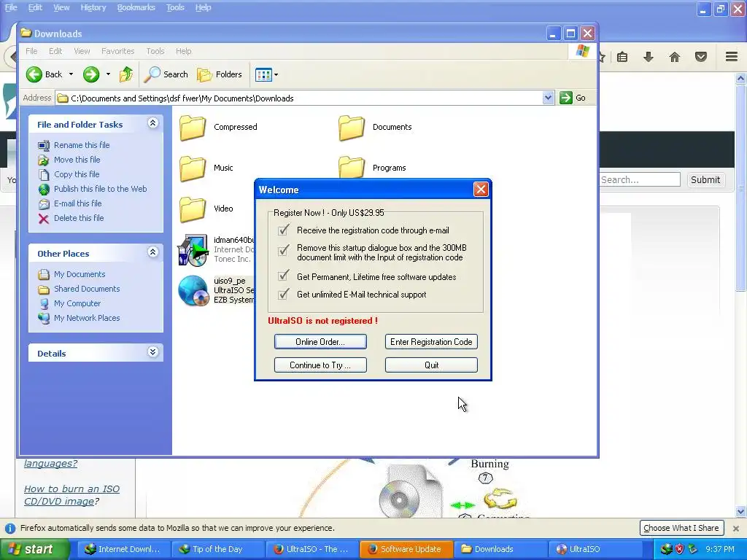
Task: Open Tools menu in Downloads window
Action: click(x=155, y=51)
